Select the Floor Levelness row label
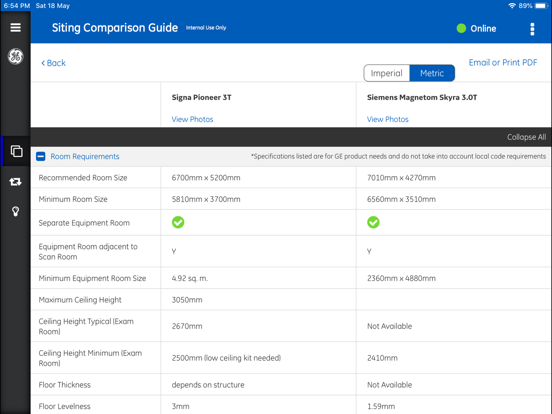 (x=64, y=406)
